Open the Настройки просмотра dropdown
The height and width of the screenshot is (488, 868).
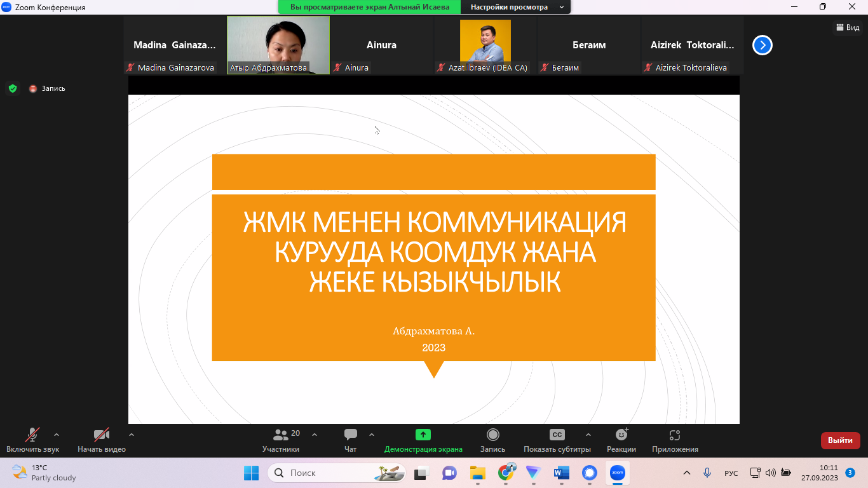coord(517,7)
